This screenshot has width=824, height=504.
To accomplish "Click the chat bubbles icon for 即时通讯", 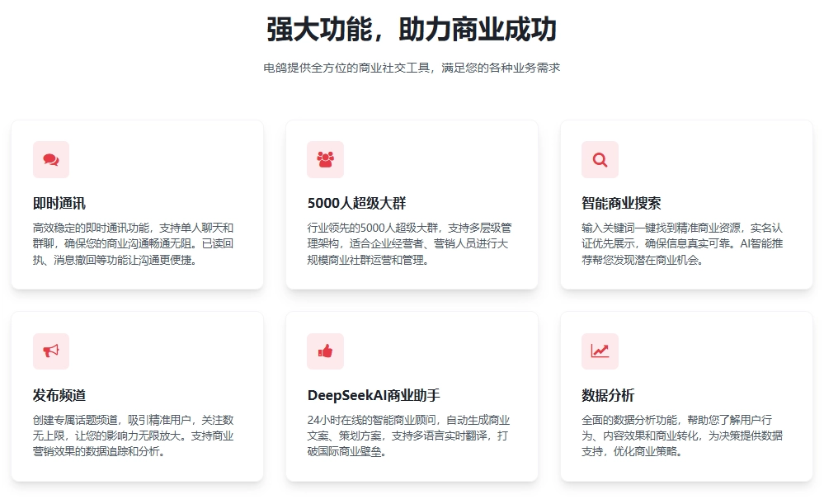I will pos(51,160).
